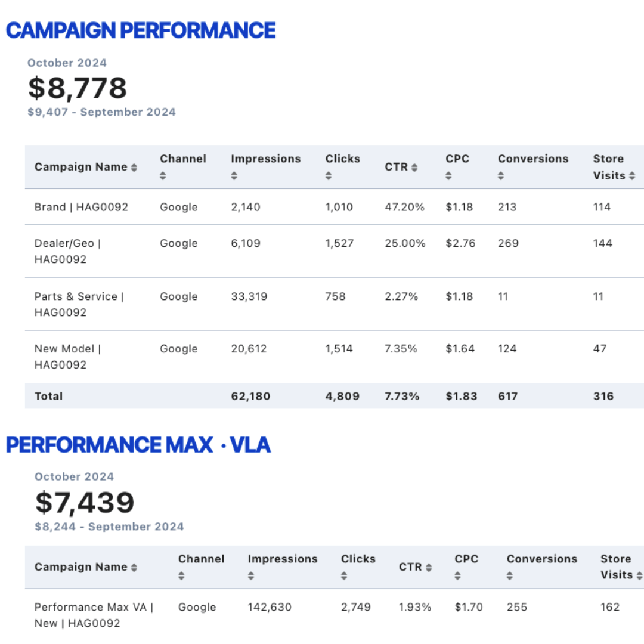This screenshot has width=644, height=644.
Task: Sort Performance Max table by Campaign Name
Action: click(134, 568)
